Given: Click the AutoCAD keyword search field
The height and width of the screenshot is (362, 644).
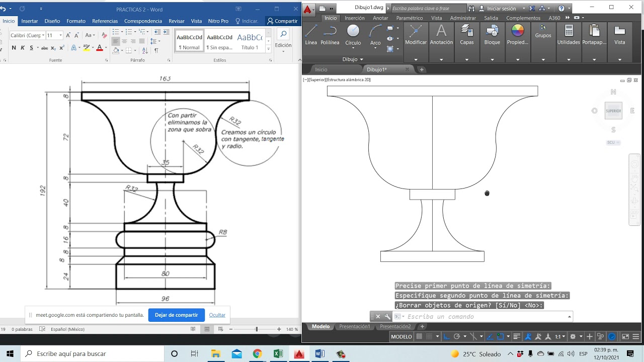Looking at the screenshot, I should click(429, 8).
